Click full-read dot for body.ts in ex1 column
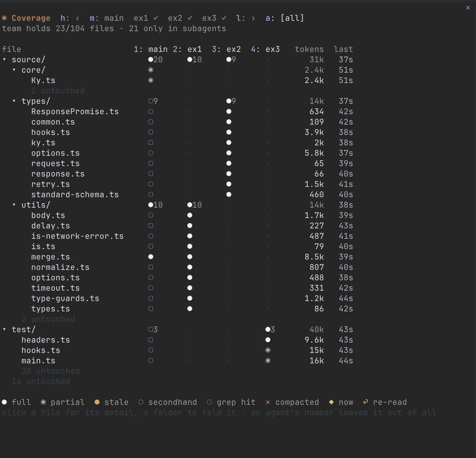476x458 pixels. point(190,215)
